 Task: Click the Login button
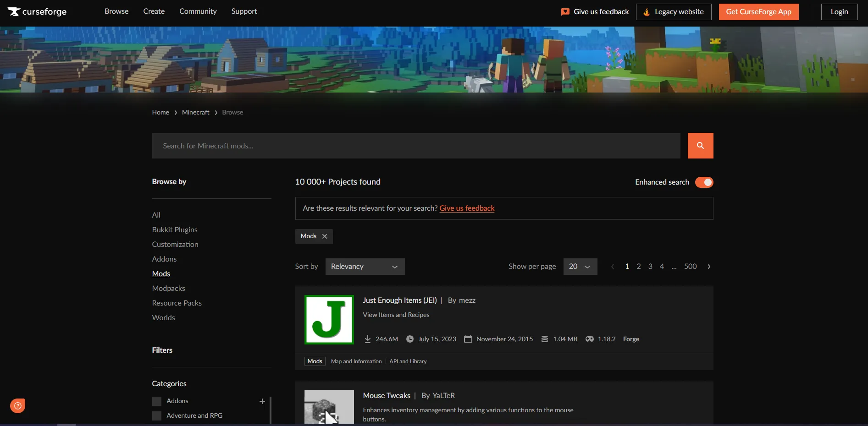tap(839, 12)
